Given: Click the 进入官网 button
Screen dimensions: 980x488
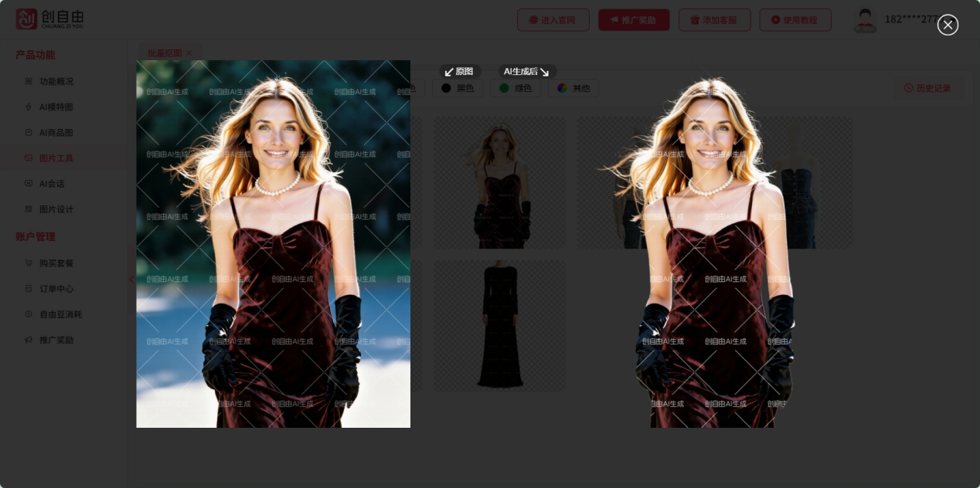Looking at the screenshot, I should point(553,20).
